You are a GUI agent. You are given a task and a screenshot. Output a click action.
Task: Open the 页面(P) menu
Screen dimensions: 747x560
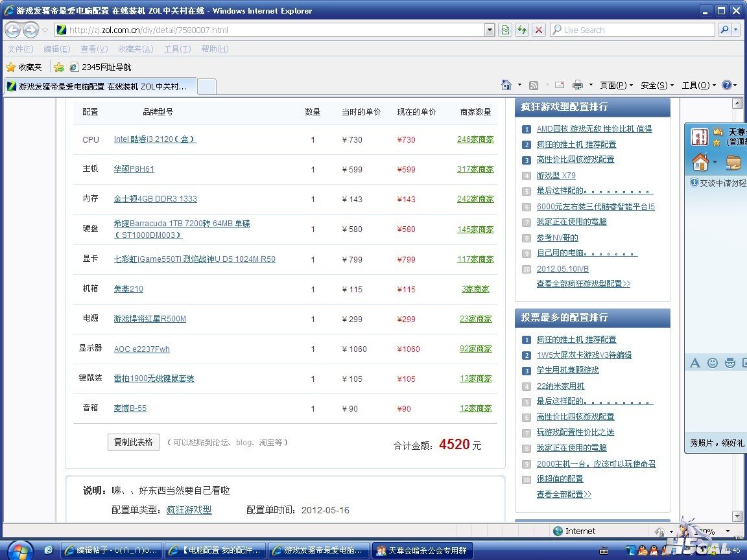(x=616, y=86)
